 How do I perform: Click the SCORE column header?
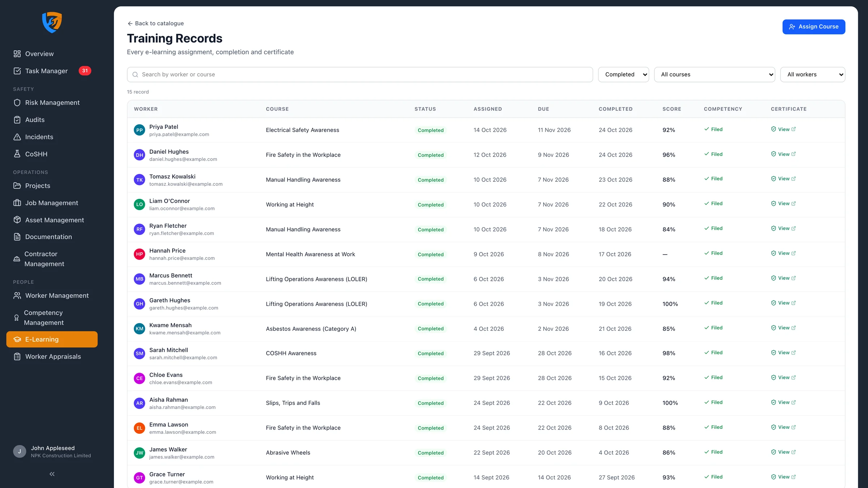point(672,109)
